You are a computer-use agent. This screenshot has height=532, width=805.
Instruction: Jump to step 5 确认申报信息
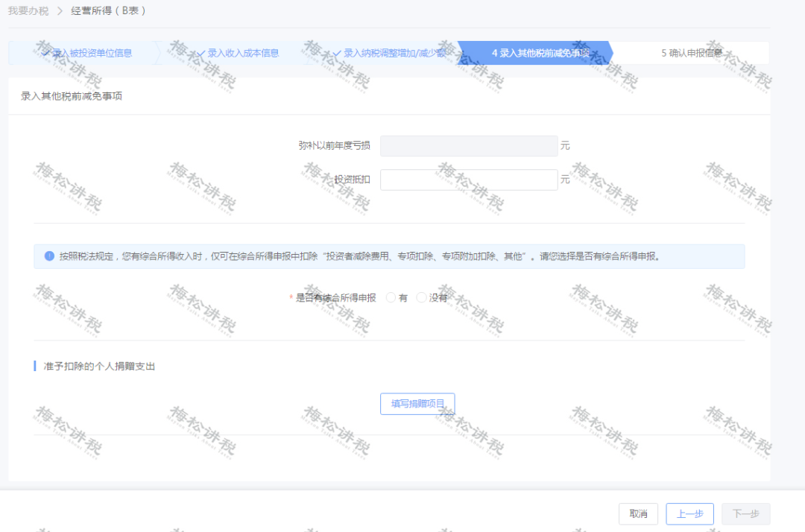coord(692,54)
